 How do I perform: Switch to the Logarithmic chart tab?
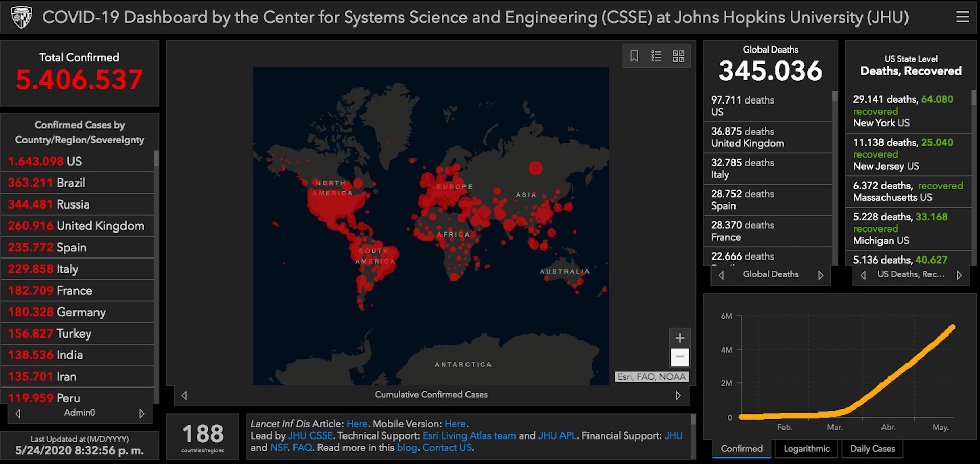tap(806, 449)
